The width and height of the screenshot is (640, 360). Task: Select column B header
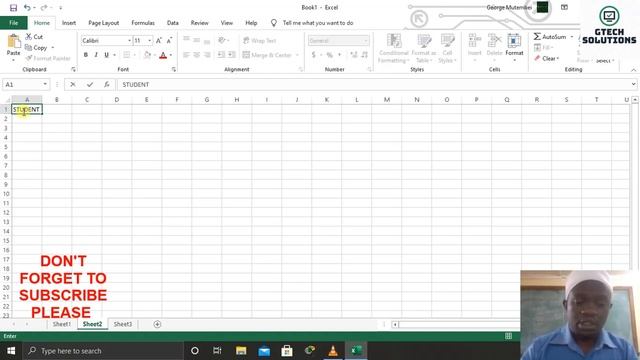57,100
